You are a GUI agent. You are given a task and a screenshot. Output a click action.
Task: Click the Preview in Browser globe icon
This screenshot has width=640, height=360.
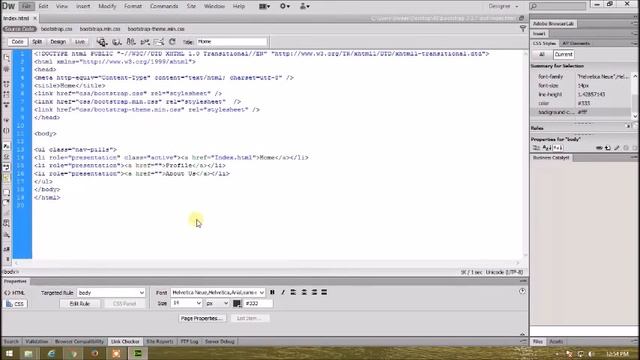117,42
